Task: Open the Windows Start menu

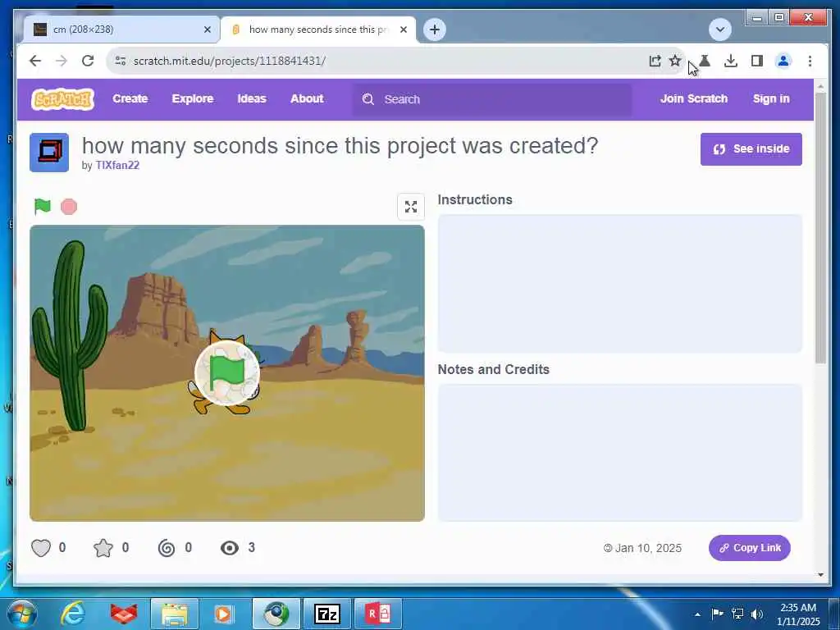Action: point(22,614)
